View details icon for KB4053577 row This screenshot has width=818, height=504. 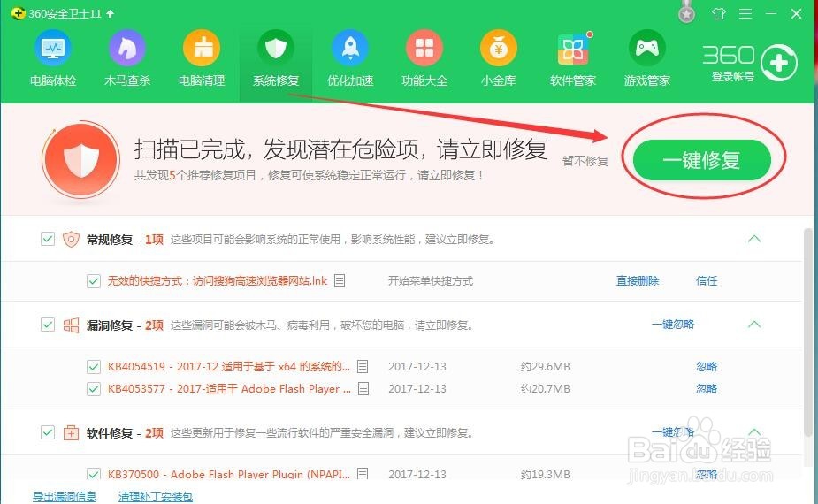click(363, 388)
